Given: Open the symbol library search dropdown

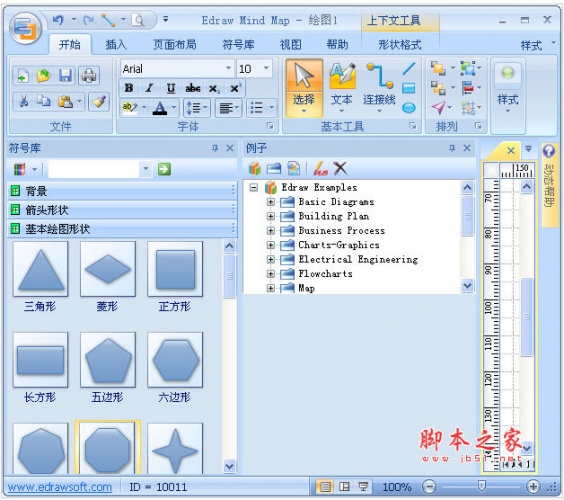Looking at the screenshot, I should (145, 169).
